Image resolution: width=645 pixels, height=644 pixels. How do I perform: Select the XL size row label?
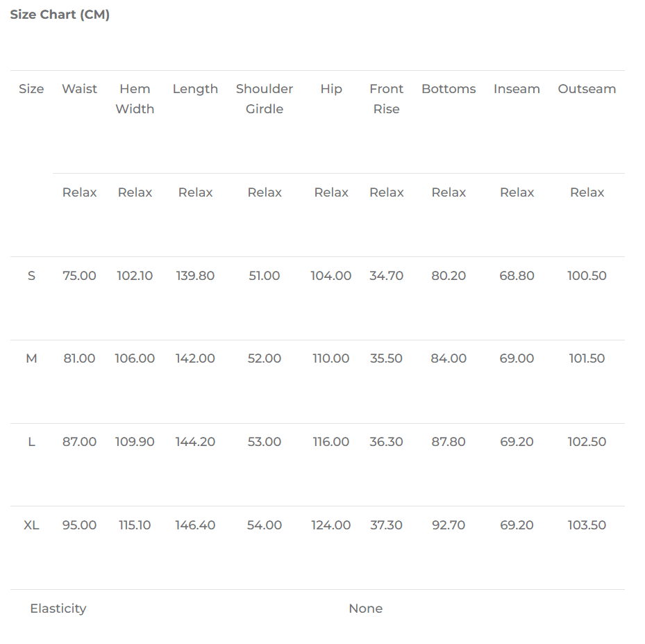31,525
